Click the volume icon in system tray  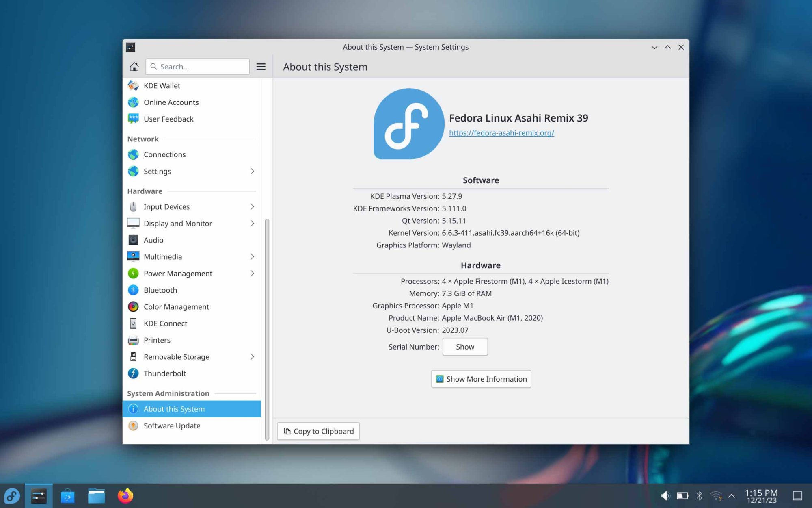pos(665,496)
